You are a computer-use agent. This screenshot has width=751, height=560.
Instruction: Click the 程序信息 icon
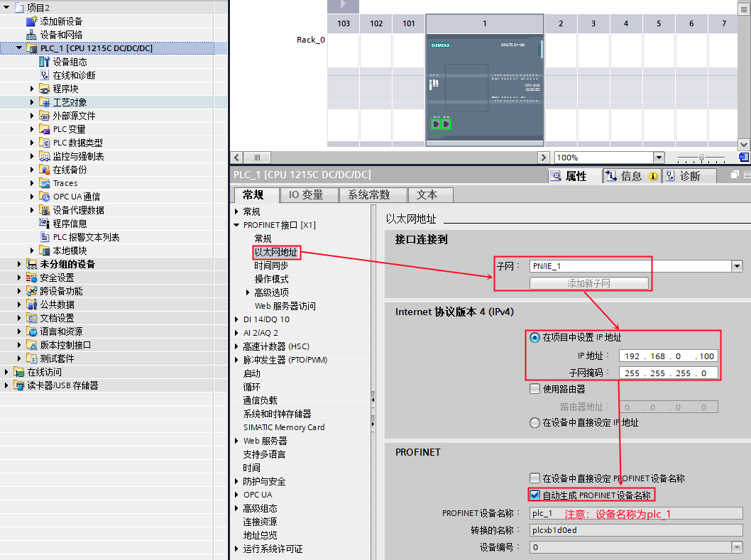click(x=44, y=224)
